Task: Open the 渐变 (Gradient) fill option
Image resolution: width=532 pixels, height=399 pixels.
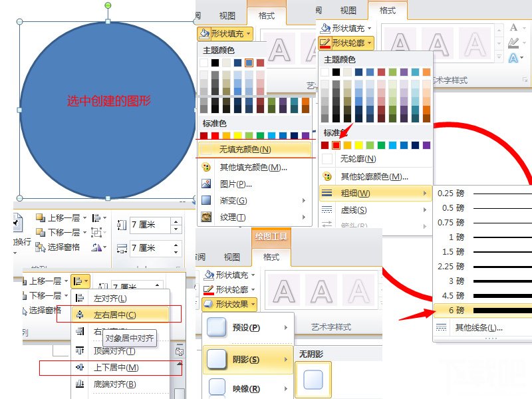Action: point(204,199)
